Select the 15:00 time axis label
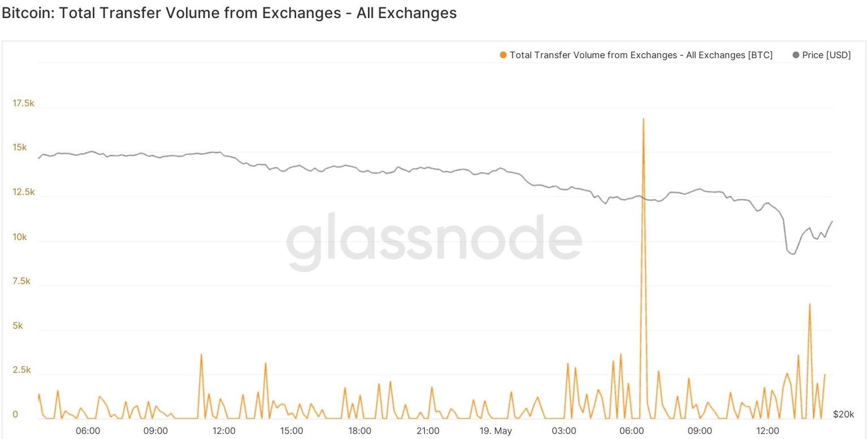 point(292,431)
